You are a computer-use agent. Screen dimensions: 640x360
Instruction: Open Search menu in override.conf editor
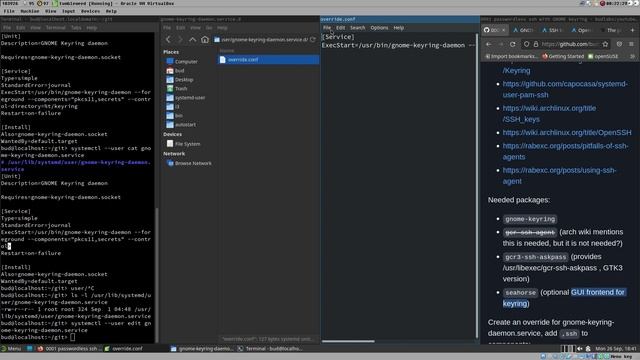358,28
